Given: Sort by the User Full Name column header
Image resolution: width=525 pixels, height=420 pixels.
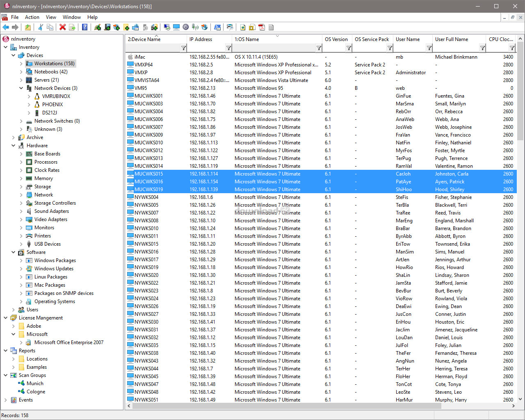Looking at the screenshot, I should (460, 39).
